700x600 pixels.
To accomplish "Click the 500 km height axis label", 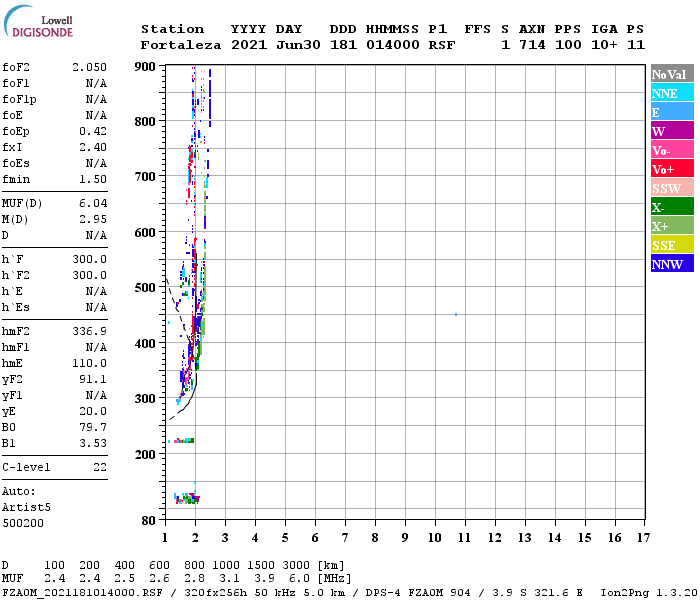I will 145,288.
